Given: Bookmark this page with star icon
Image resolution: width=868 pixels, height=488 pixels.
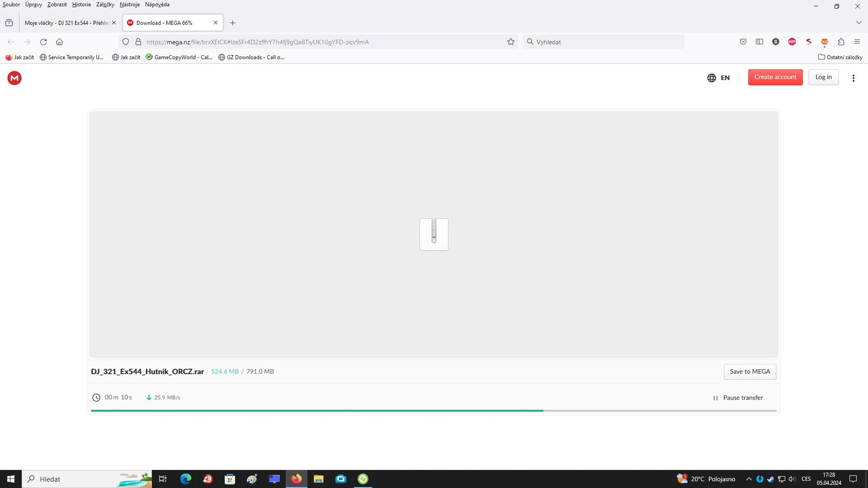Looking at the screenshot, I should tap(511, 42).
